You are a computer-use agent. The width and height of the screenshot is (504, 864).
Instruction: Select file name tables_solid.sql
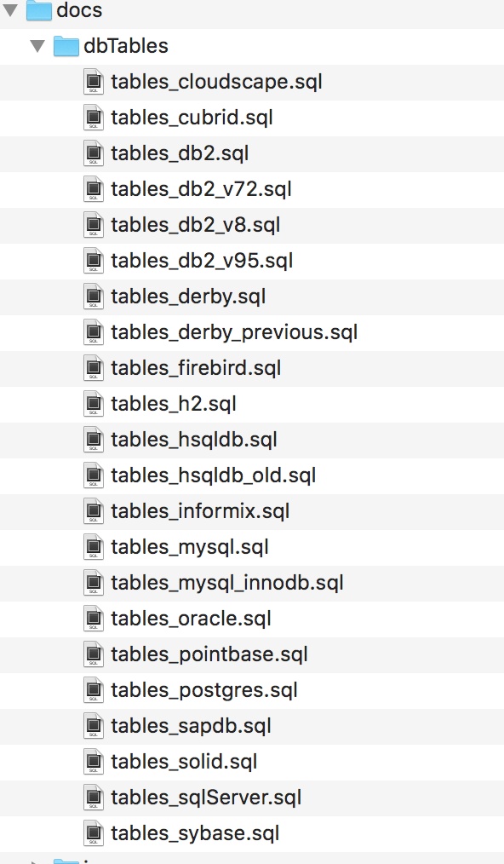click(x=185, y=763)
